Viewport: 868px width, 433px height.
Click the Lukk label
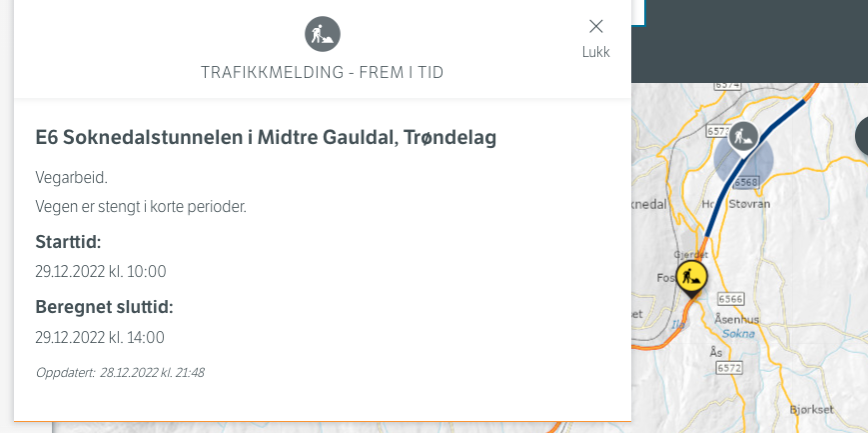(x=596, y=52)
